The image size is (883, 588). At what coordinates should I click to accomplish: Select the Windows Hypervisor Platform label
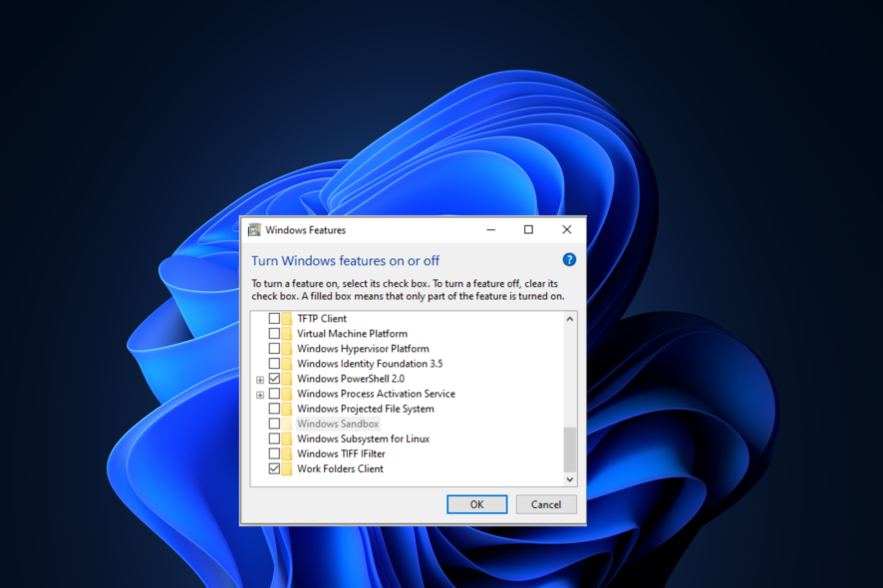(363, 349)
